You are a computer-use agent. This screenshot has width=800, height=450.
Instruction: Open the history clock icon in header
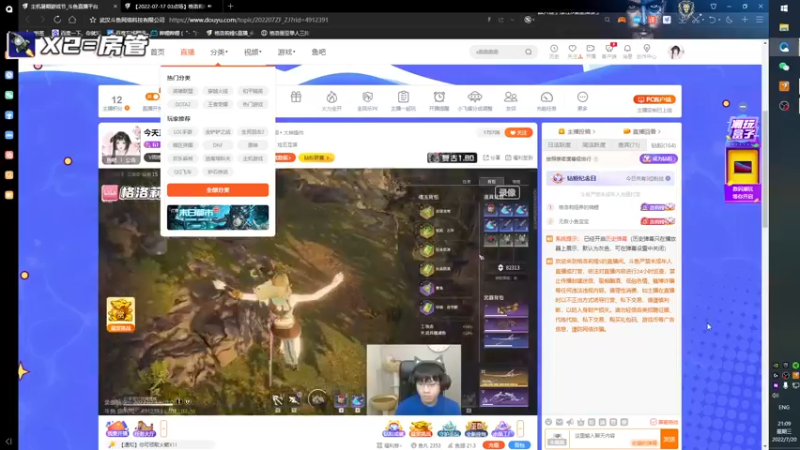coord(554,49)
